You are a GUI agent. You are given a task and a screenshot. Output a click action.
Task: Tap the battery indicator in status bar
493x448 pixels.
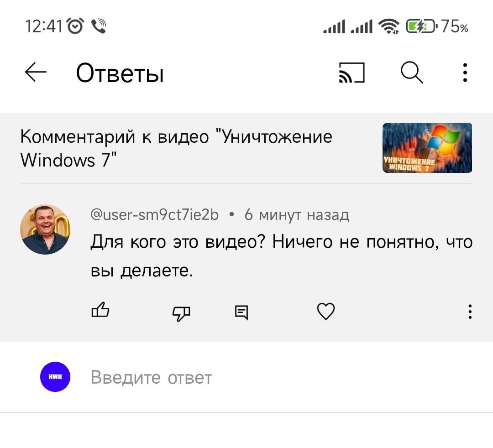[x=423, y=27]
